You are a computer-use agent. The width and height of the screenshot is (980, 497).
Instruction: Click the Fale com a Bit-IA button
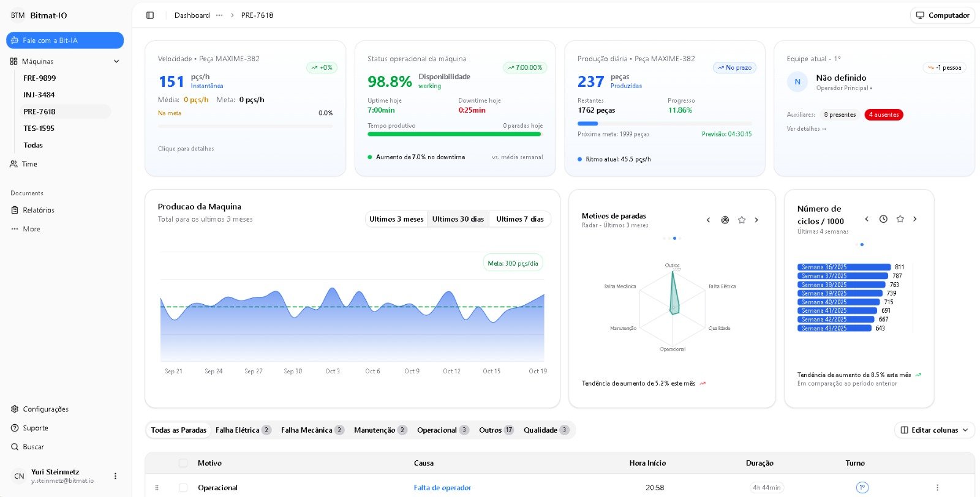coord(65,40)
